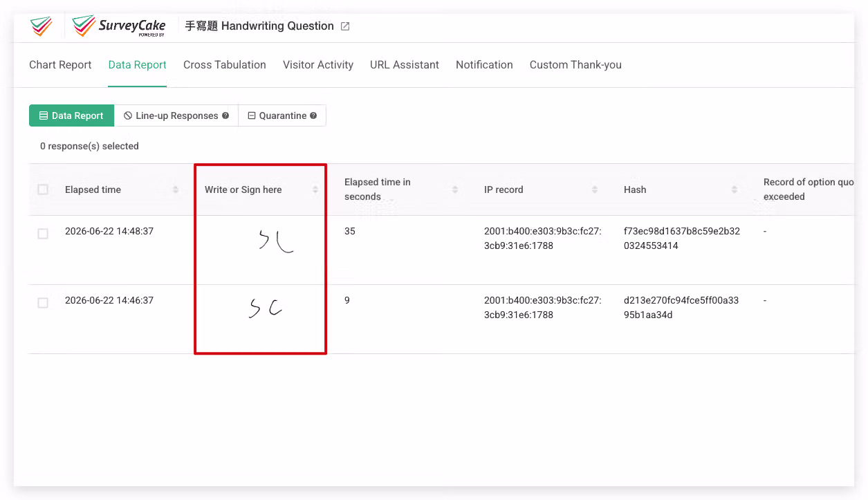Open the handwriting image in second row
Viewport: 868px width, 500px height.
[x=266, y=307]
